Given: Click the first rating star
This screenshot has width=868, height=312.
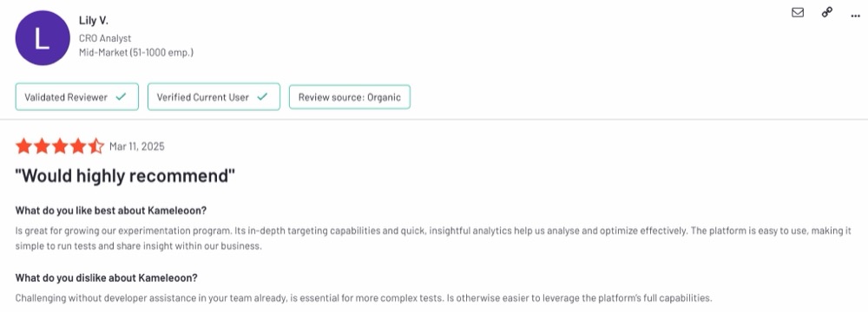Looking at the screenshot, I should point(23,146).
